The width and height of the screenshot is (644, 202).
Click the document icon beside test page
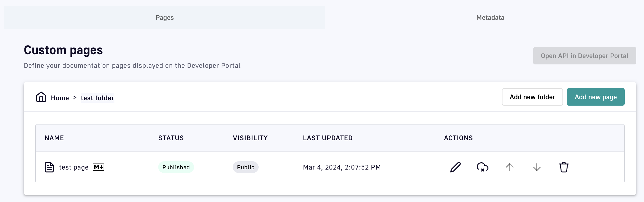(x=49, y=167)
